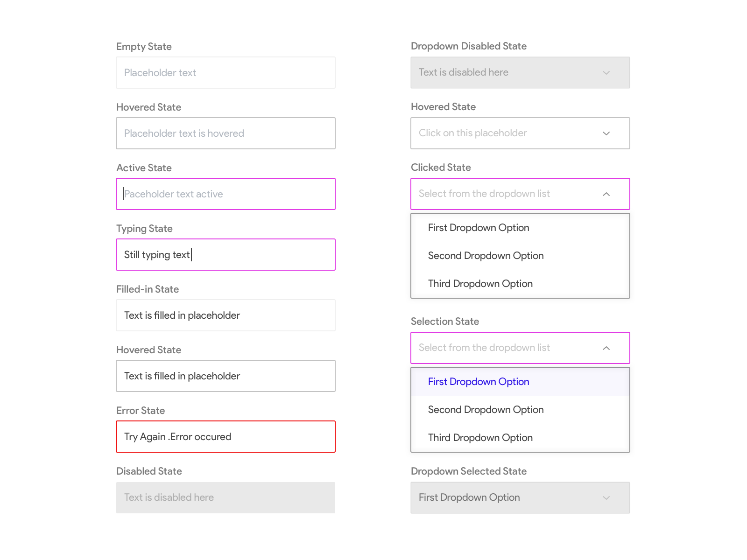Click the 'Text is filled in placeholder' field
Image resolution: width=747 pixels, height=560 pixels.
point(226,315)
